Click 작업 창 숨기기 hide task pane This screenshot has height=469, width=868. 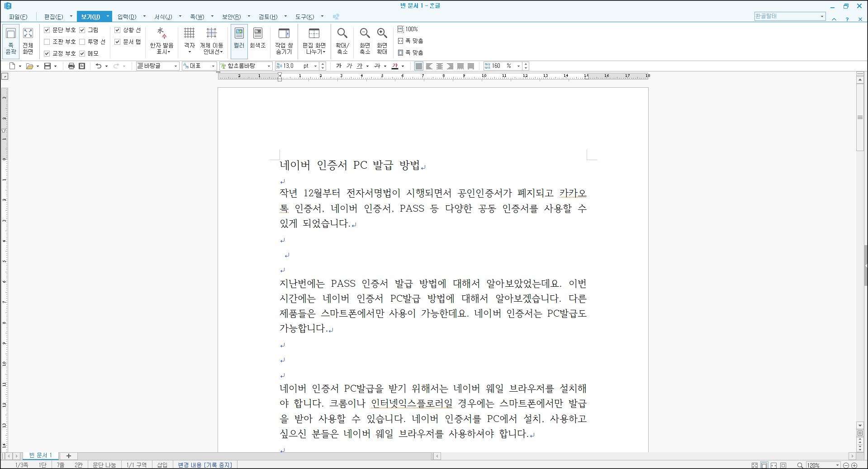pyautogui.click(x=284, y=41)
